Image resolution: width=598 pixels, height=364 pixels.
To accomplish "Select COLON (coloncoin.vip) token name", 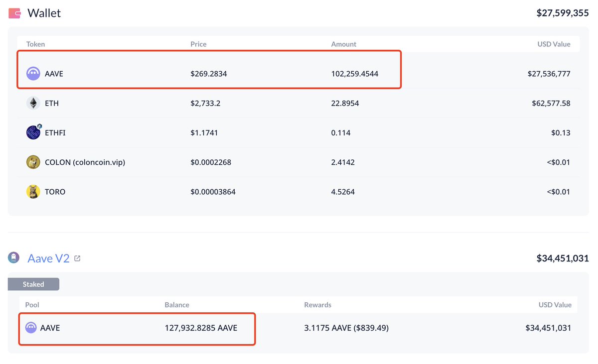I will (85, 162).
